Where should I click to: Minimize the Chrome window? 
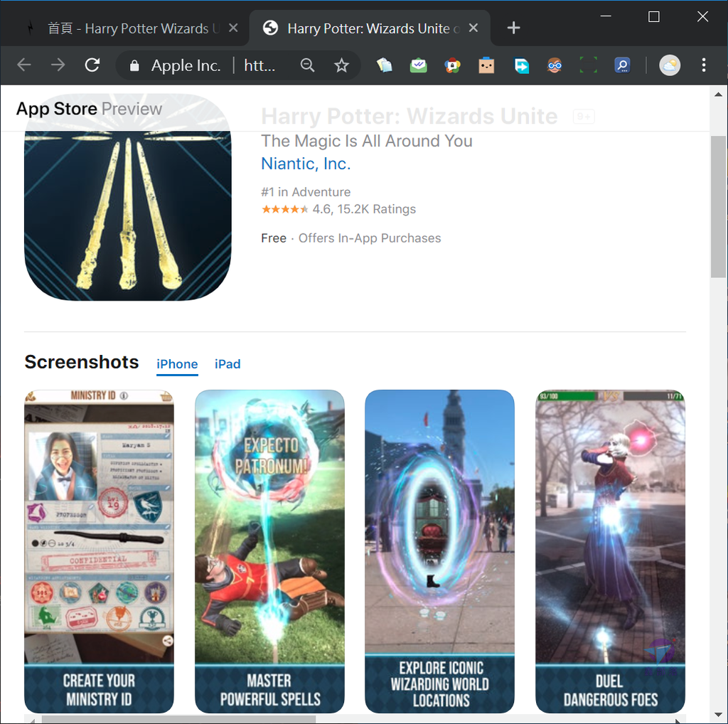(x=606, y=17)
